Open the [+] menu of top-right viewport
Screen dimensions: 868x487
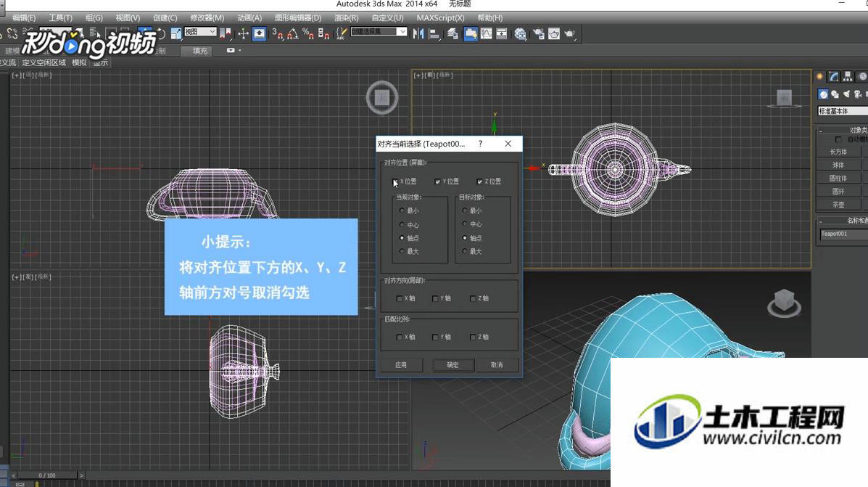[x=418, y=75]
